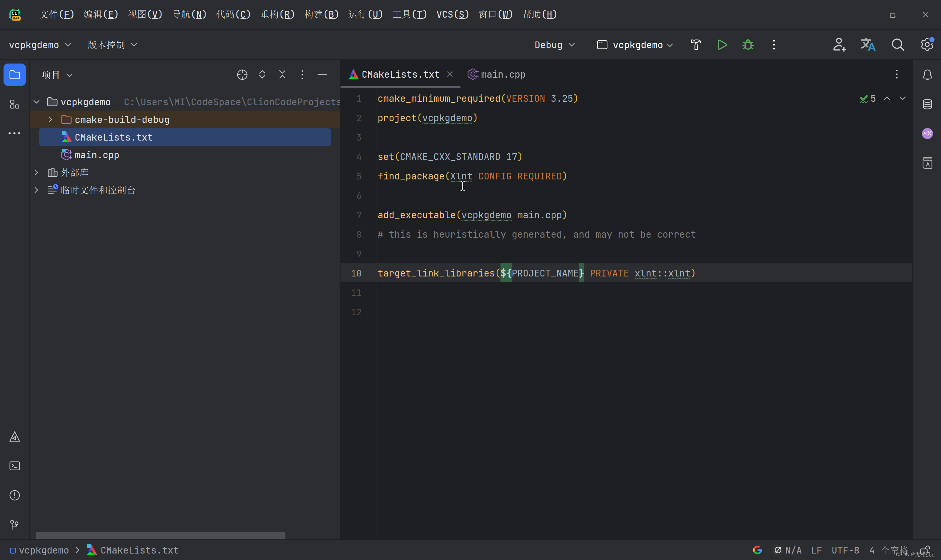Toggle the Structure tool window button
941x560 pixels.
click(14, 104)
